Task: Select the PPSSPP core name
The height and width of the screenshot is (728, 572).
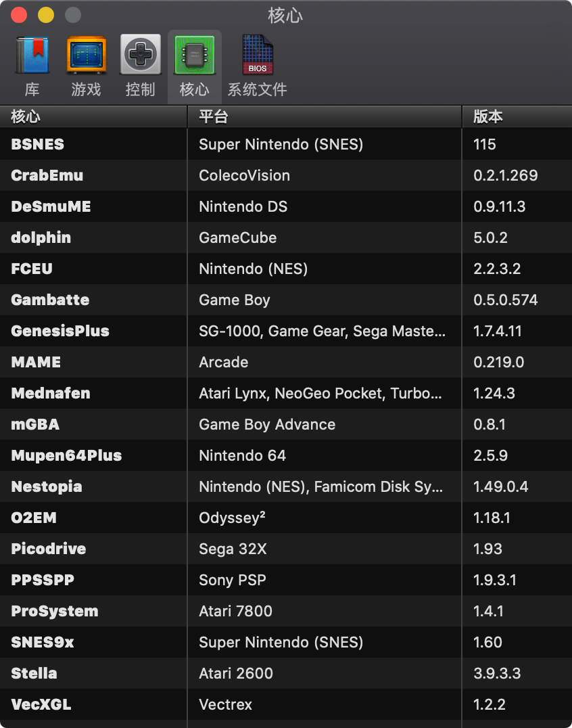Action: [43, 580]
